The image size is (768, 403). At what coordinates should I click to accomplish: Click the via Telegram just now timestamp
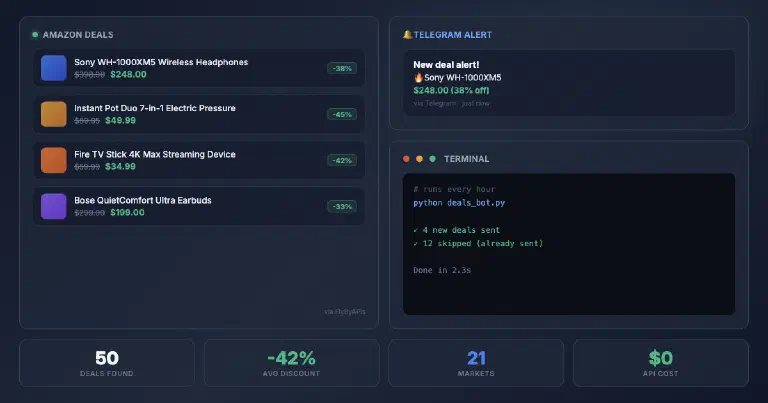451,103
